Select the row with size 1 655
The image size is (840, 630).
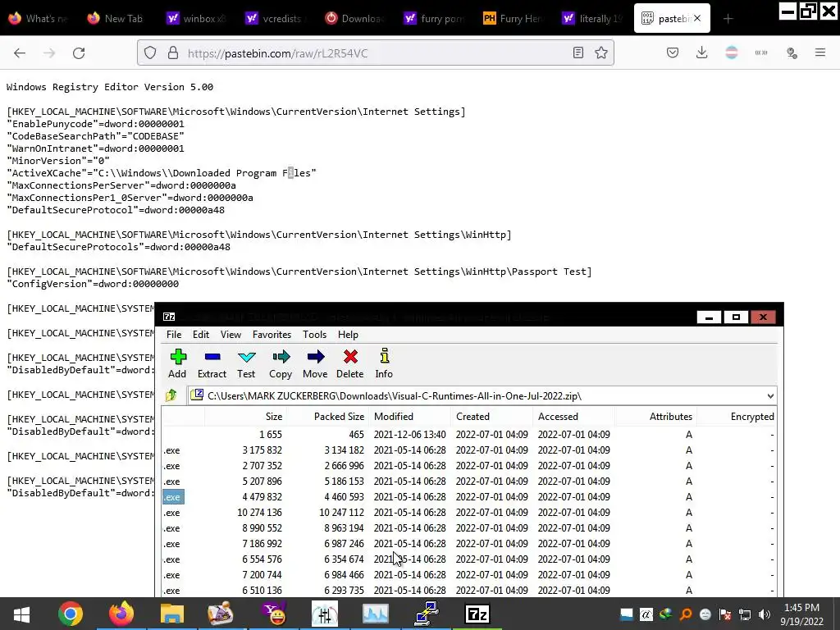coord(468,435)
